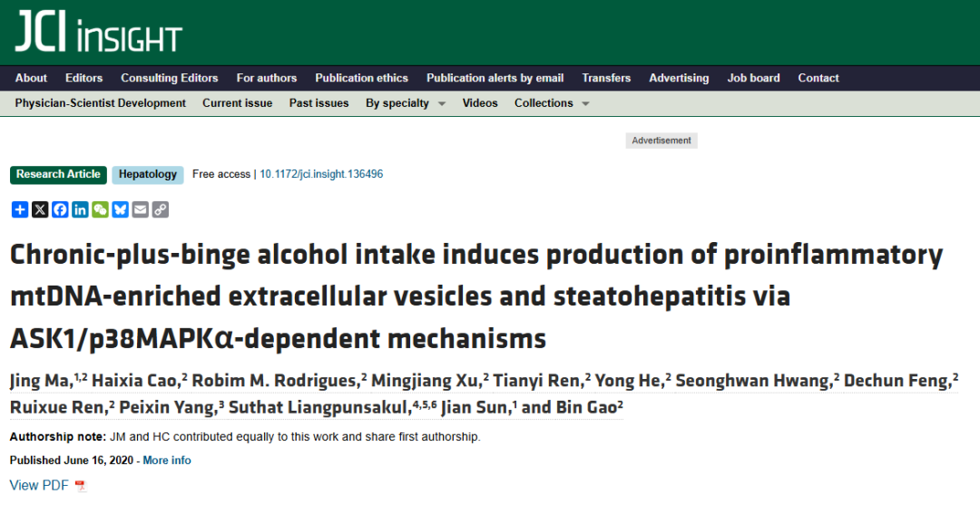Click author Jing Ma
This screenshot has height=505, width=980.
coord(41,380)
